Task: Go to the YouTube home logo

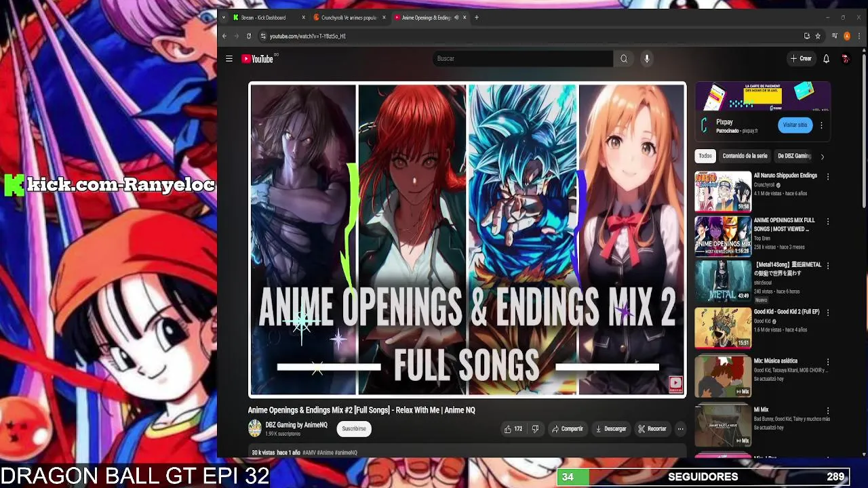Action: coord(257,59)
